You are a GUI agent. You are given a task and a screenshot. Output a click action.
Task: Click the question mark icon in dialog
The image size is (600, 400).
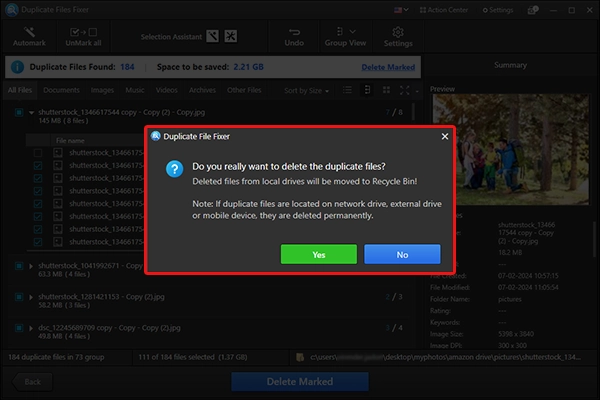coord(174,168)
